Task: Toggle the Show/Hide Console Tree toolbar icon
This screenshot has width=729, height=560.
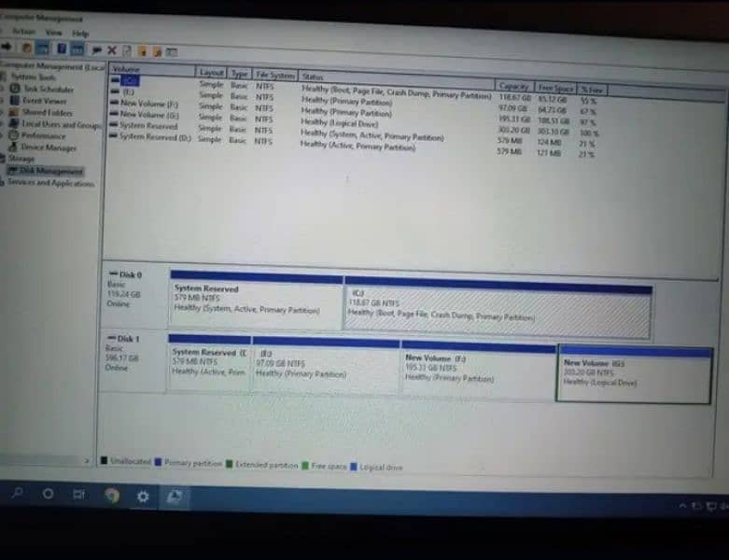Action: pos(43,48)
